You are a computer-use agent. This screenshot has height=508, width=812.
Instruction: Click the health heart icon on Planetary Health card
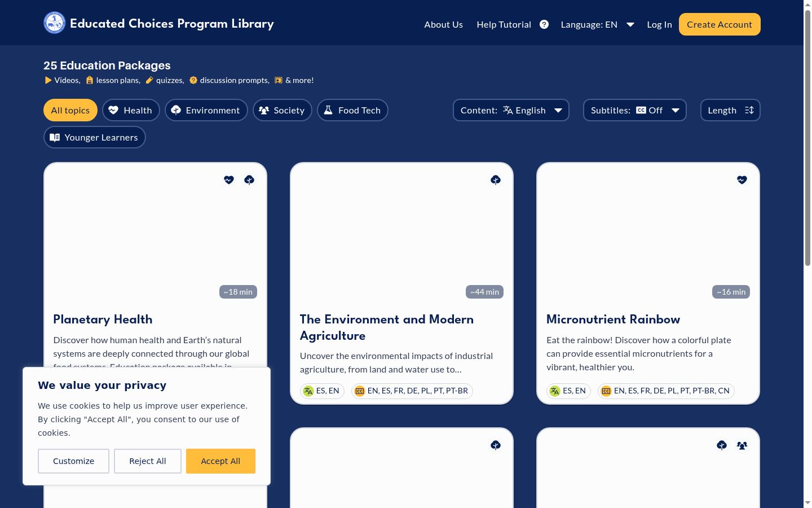point(229,180)
